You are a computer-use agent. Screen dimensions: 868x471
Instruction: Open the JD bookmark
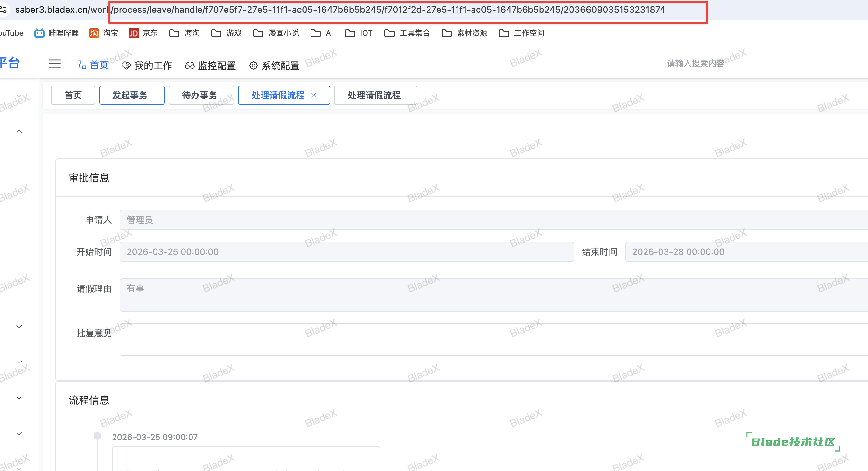pos(143,33)
